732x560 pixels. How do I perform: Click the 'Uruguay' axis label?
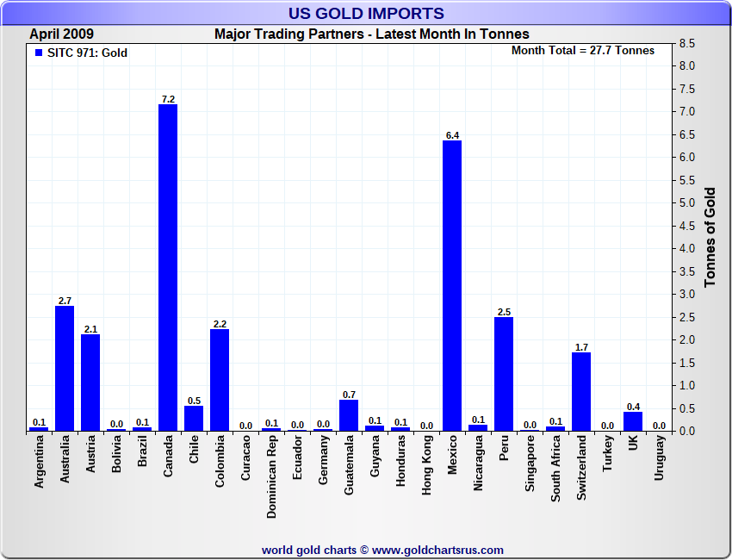(x=659, y=457)
